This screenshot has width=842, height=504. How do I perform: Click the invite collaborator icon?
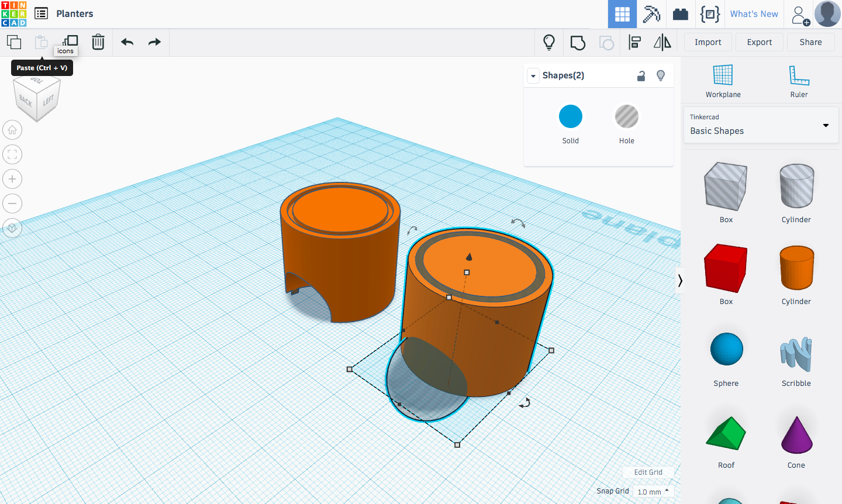[x=800, y=15]
